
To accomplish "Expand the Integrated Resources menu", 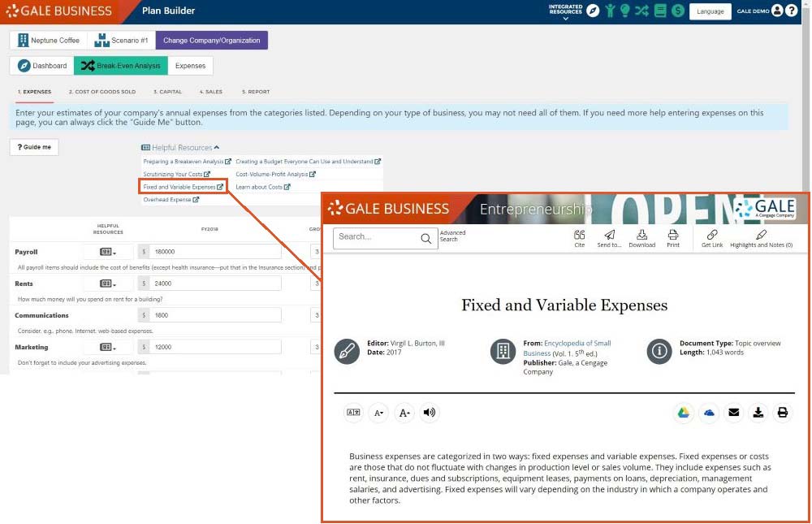I will click(x=565, y=12).
